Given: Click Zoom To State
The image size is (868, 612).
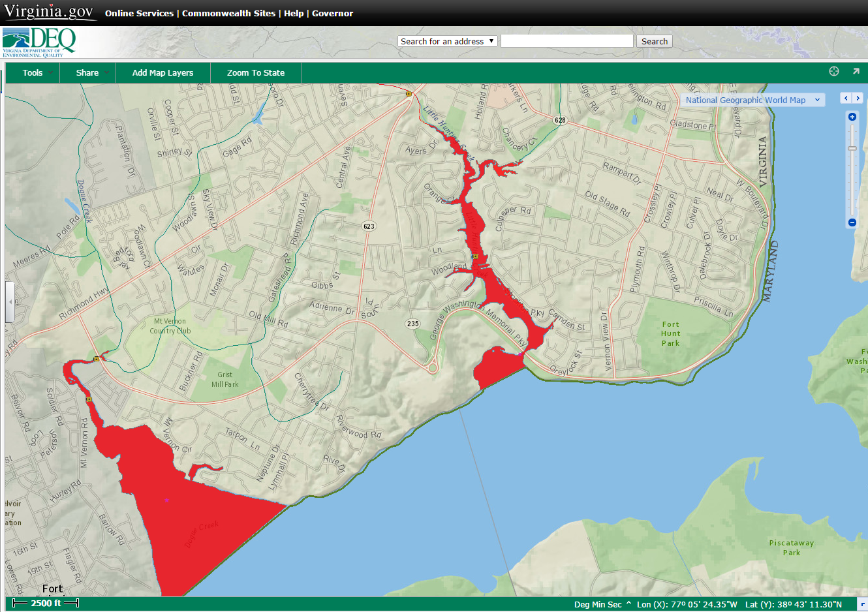Looking at the screenshot, I should 256,72.
